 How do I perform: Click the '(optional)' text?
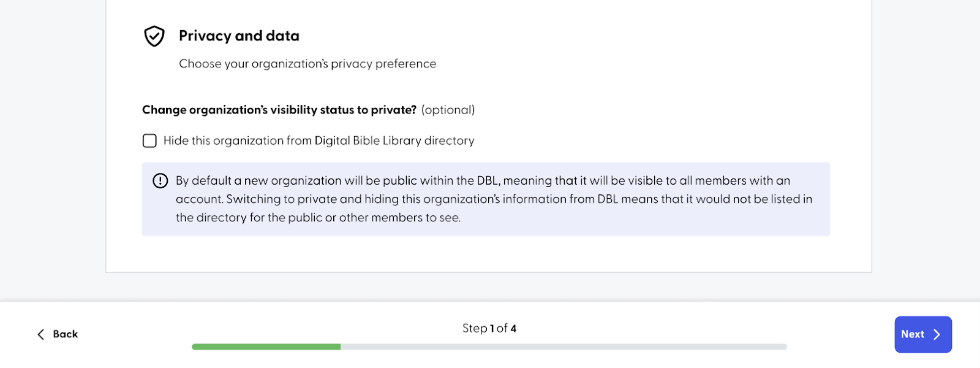448,110
